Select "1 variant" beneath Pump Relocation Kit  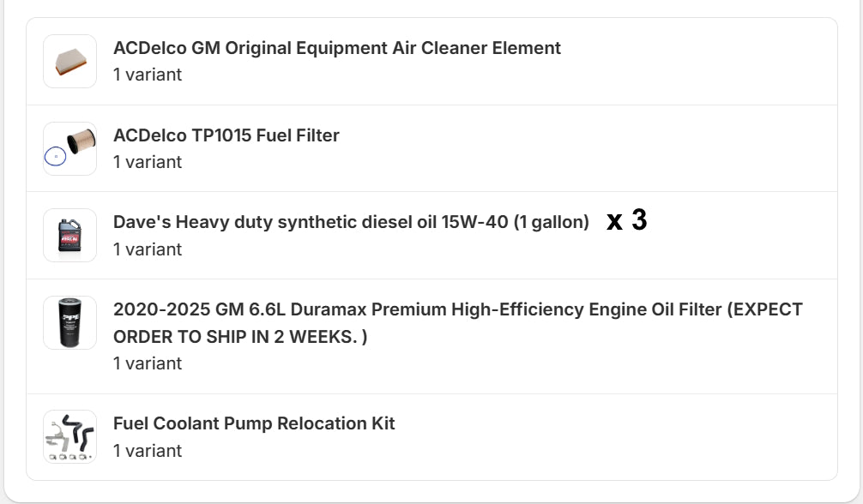pos(148,451)
